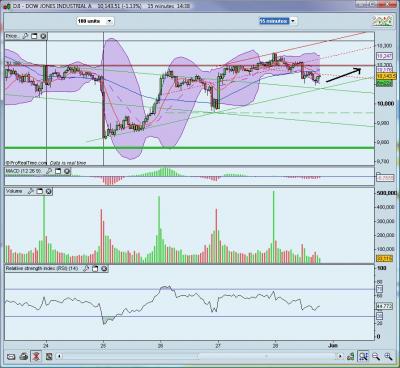Open Volume panel settings wrench

coord(30,191)
